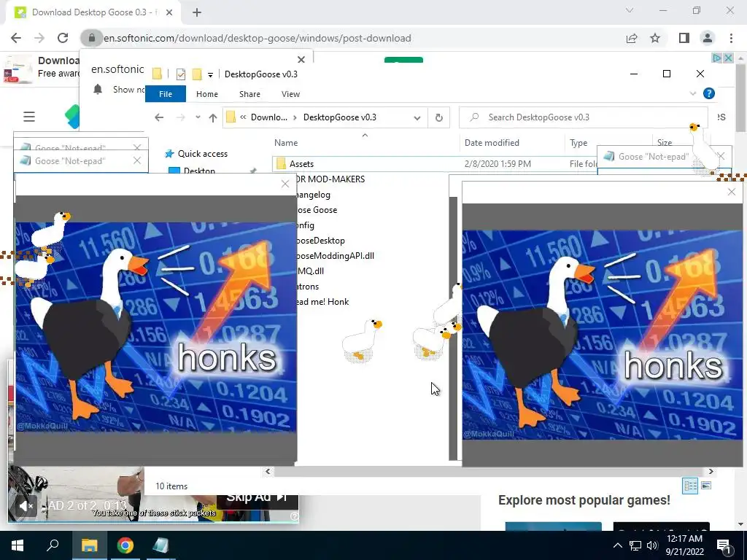Open Chrome three-dot menu
The image size is (747, 560).
[x=731, y=38]
